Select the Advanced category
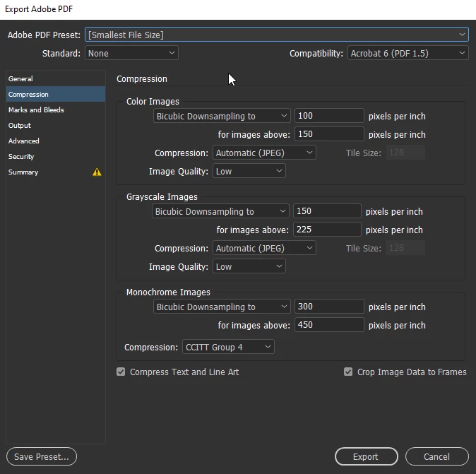This screenshot has height=474, width=476. click(56, 141)
